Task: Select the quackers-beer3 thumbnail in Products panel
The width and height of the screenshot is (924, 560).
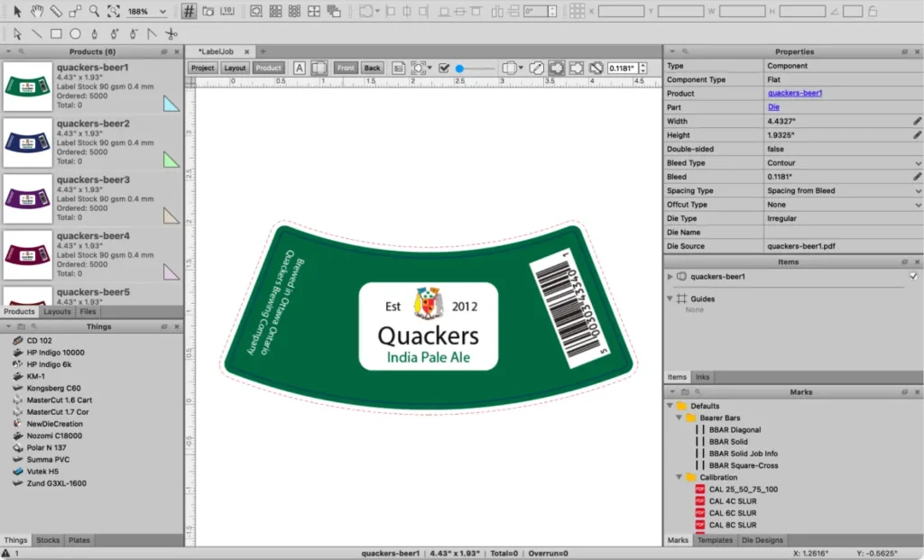Action: pyautogui.click(x=26, y=196)
